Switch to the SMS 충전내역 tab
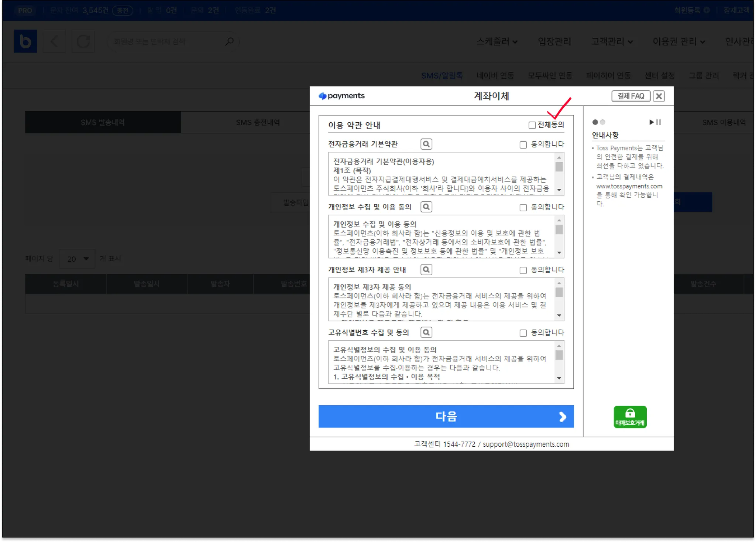Screen dimensions: 756x542 [258, 122]
